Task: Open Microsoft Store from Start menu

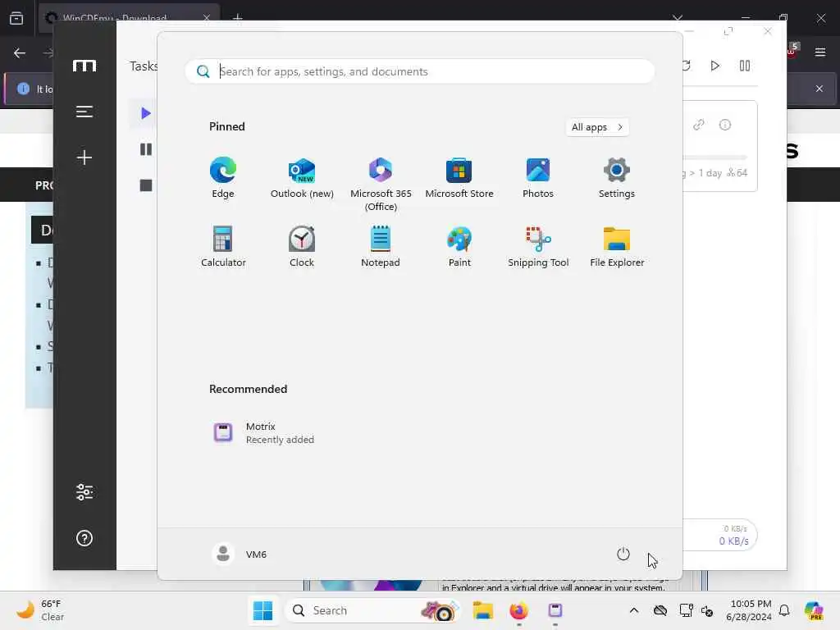Action: click(459, 177)
